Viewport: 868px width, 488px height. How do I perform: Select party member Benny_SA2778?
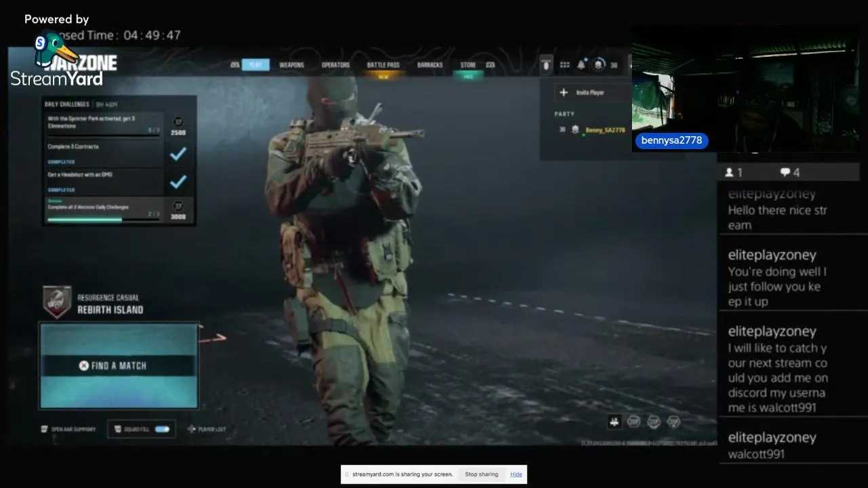(605, 129)
